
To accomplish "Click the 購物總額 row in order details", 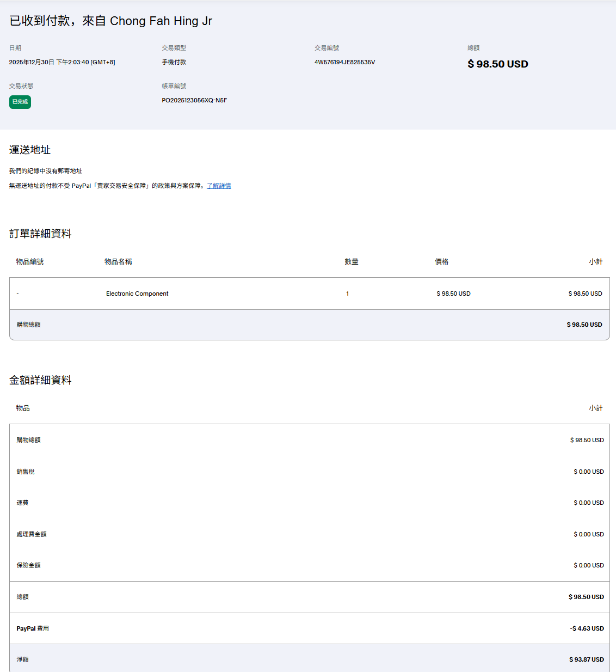I will [x=28, y=325].
